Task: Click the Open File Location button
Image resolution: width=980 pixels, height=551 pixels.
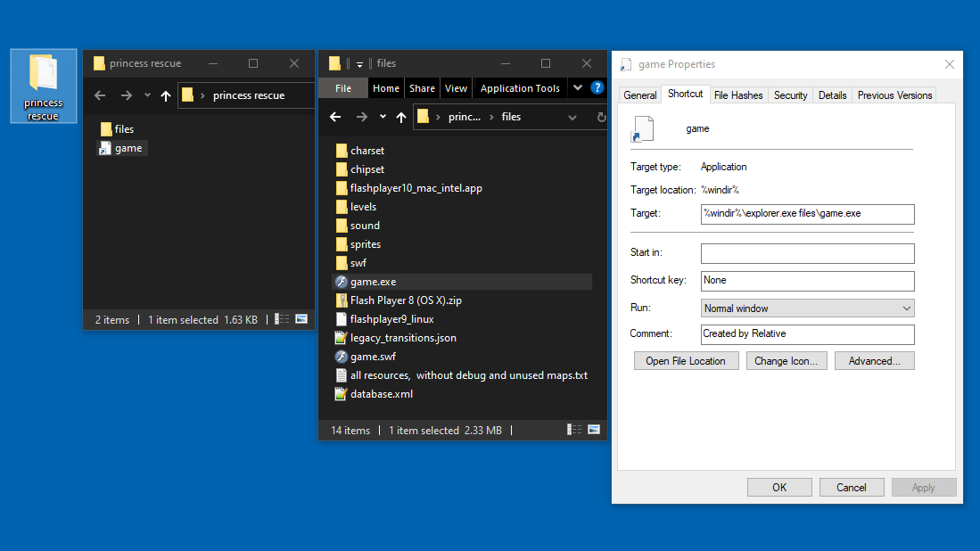Action: 686,361
